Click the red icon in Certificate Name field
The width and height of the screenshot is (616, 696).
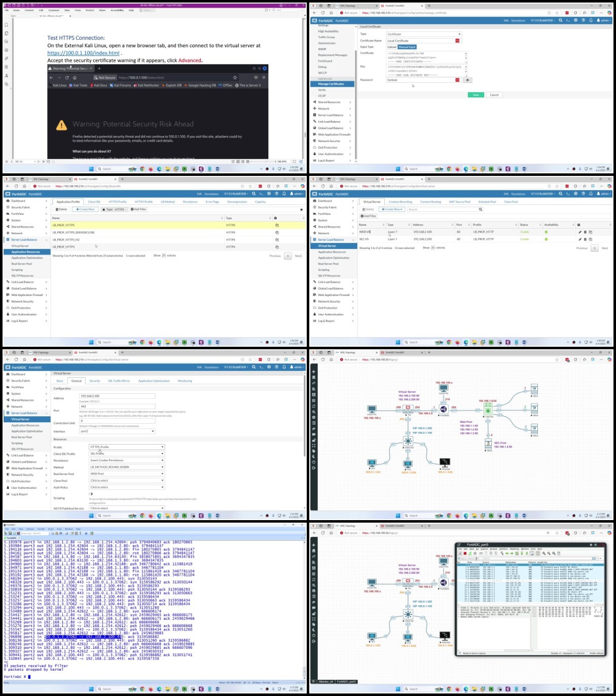click(457, 41)
